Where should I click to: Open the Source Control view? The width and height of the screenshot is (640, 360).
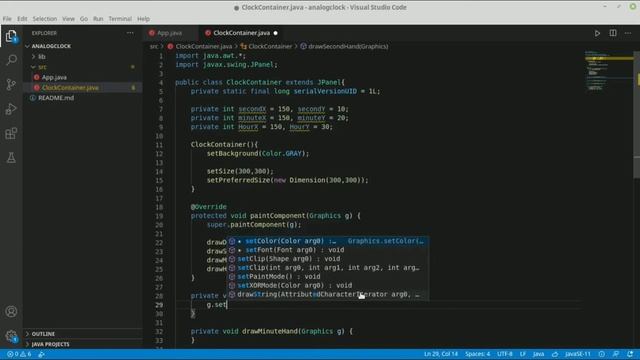(11, 84)
